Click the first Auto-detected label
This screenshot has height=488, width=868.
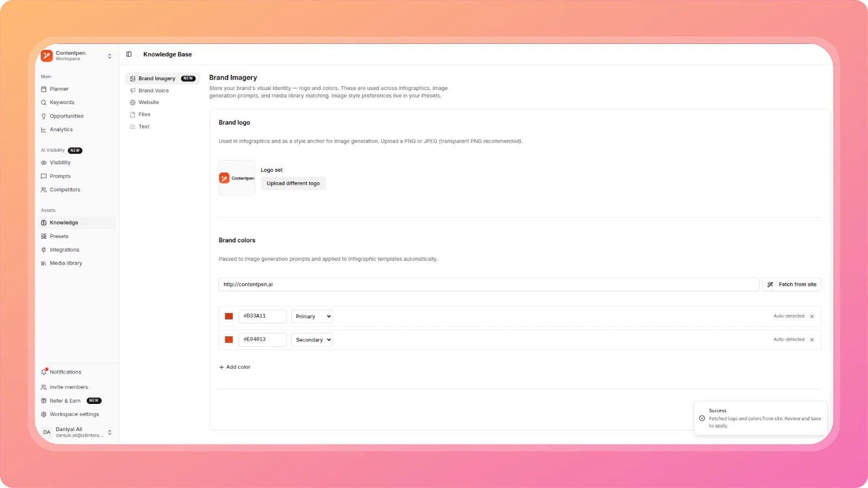coord(789,316)
